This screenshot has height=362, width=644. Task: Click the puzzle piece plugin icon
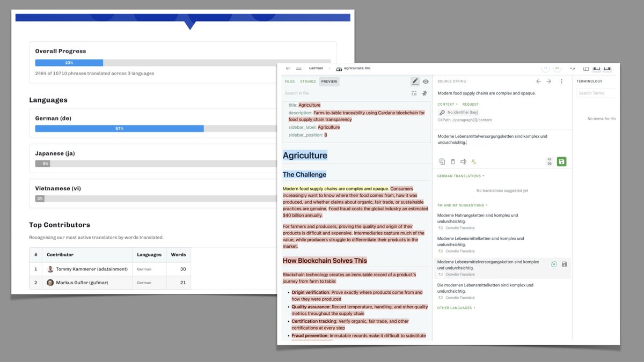425,93
